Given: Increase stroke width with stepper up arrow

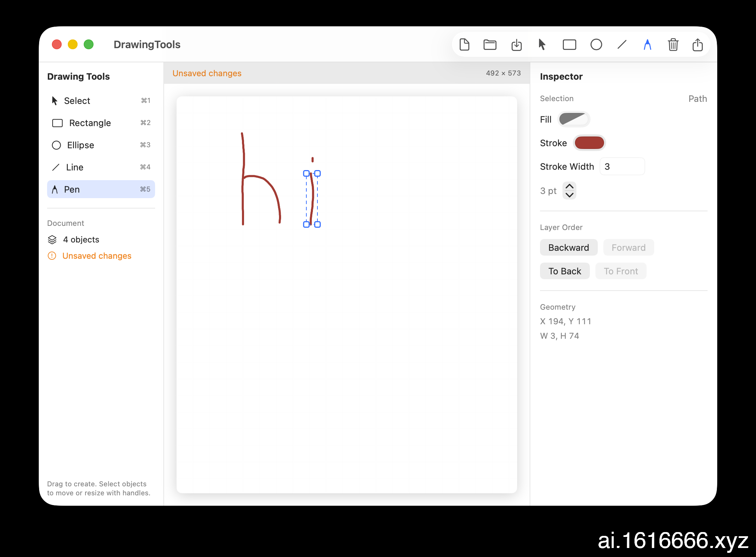Looking at the screenshot, I should coord(569,186).
